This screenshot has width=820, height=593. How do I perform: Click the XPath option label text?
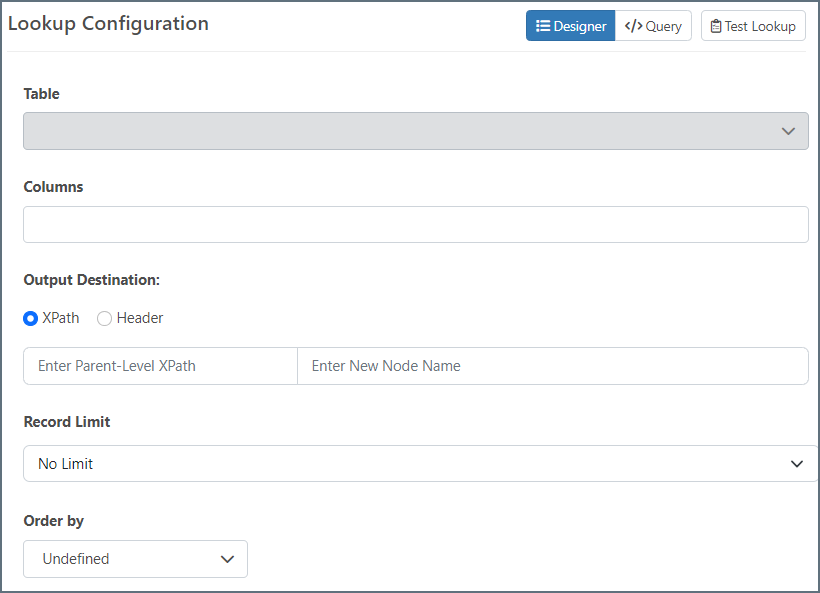coord(61,318)
